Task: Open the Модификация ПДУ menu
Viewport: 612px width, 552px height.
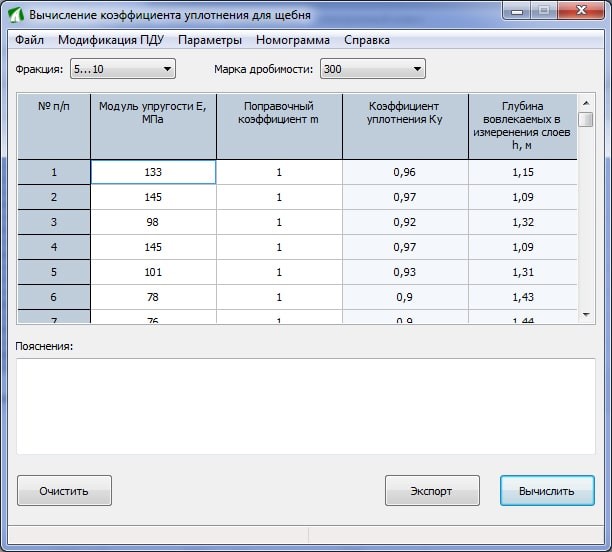Action: point(111,40)
